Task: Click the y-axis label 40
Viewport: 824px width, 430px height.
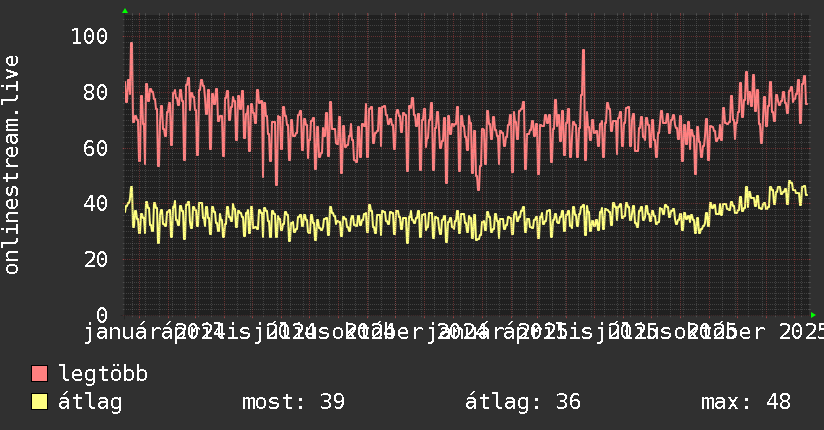Action: tap(96, 203)
